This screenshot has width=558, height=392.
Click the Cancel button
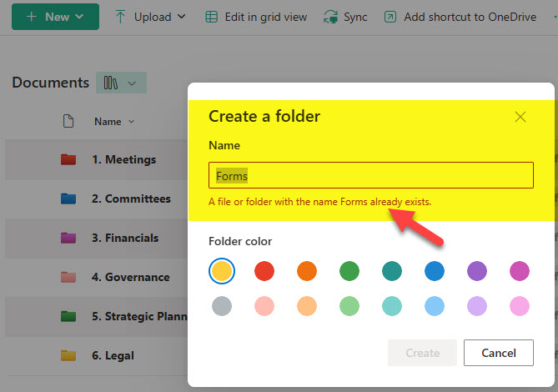(x=499, y=353)
